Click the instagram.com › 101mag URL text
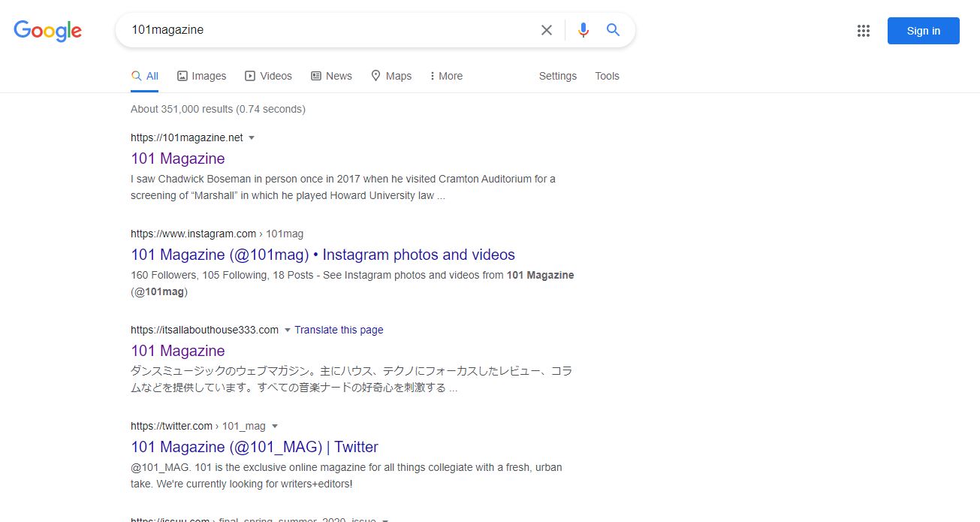Image resolution: width=980 pixels, height=522 pixels. [x=217, y=234]
